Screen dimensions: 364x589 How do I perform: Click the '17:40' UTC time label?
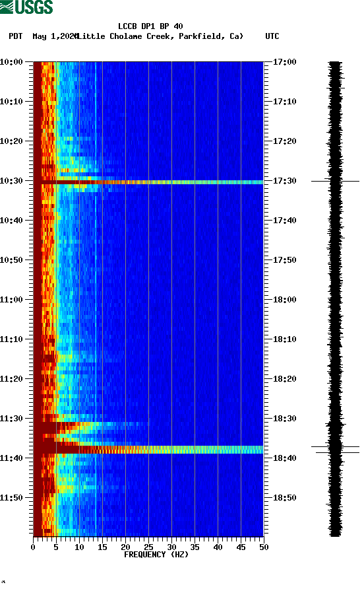(284, 220)
